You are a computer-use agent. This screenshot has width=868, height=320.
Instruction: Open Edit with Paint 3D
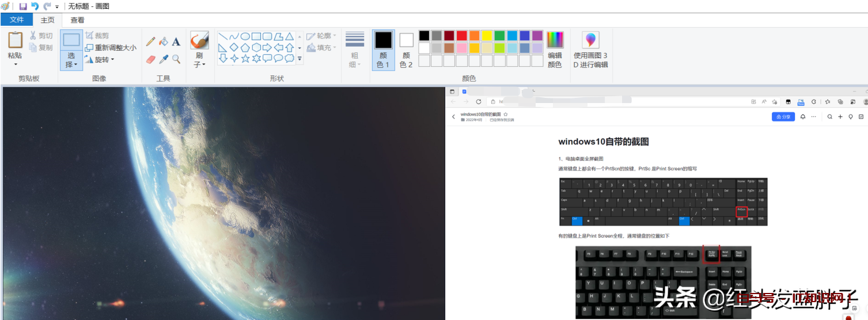[x=590, y=50]
